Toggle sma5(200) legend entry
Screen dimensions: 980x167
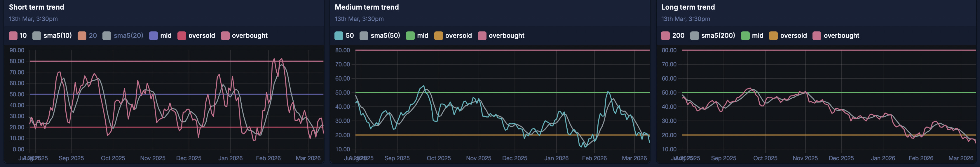click(x=713, y=36)
